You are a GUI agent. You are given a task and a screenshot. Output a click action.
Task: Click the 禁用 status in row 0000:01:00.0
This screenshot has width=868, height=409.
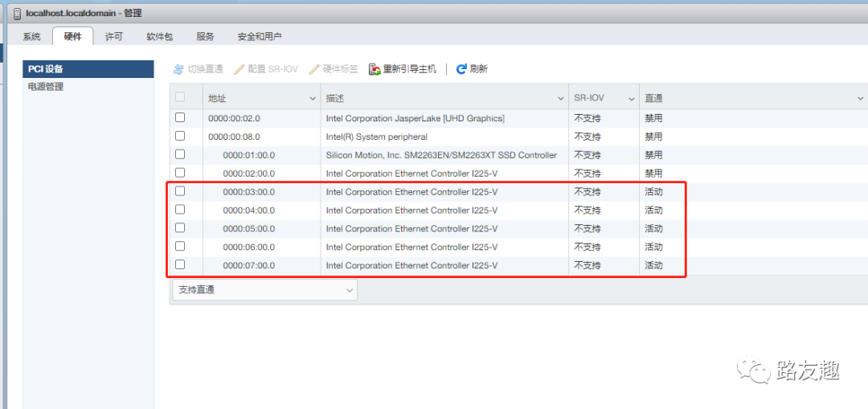653,155
